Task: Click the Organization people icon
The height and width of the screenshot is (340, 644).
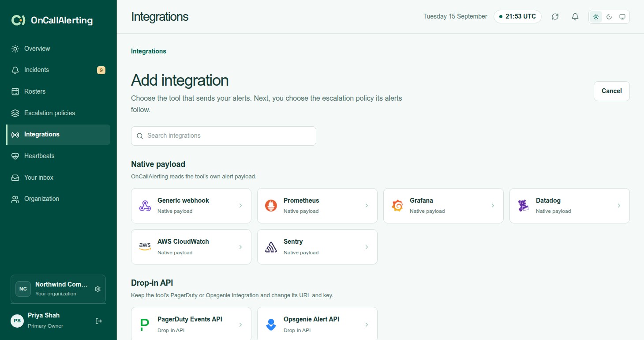Action: pos(15,199)
